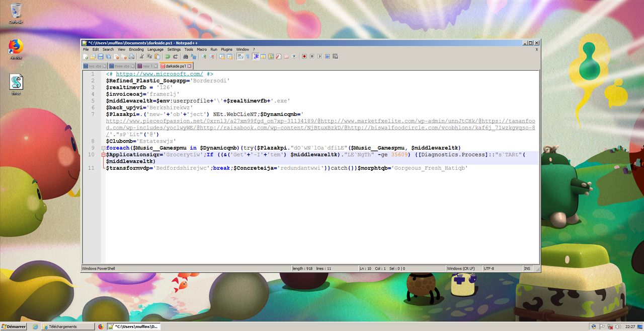Open Firefox from the desktop shortcut
This screenshot has height=331, width=644.
[x=16, y=48]
